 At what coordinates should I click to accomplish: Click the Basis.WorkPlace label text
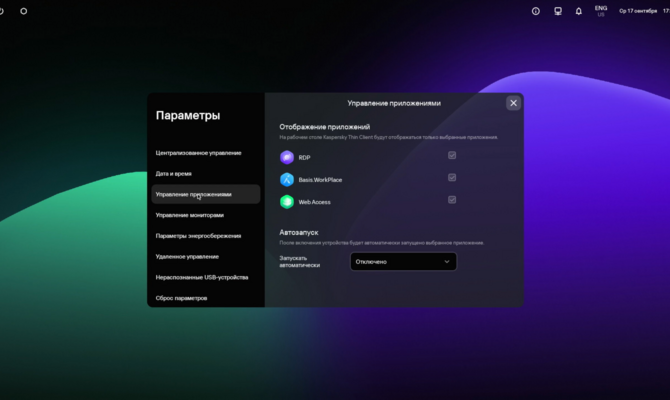pos(320,180)
